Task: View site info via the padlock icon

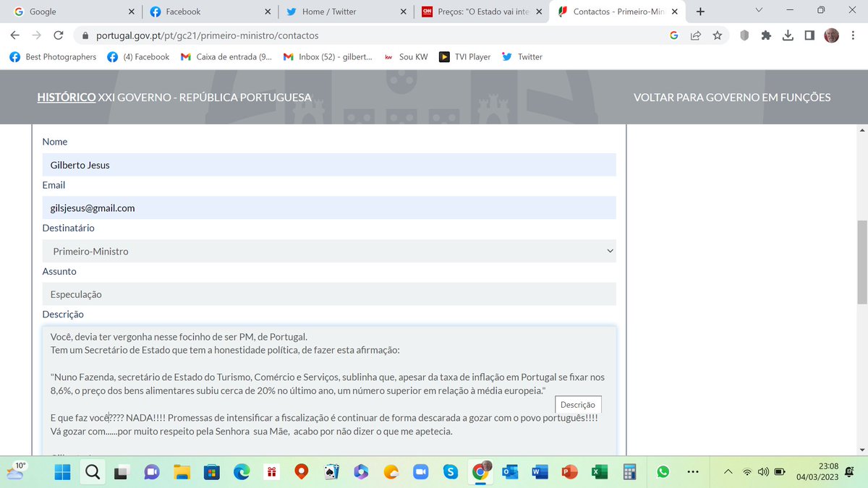Action: click(x=85, y=35)
